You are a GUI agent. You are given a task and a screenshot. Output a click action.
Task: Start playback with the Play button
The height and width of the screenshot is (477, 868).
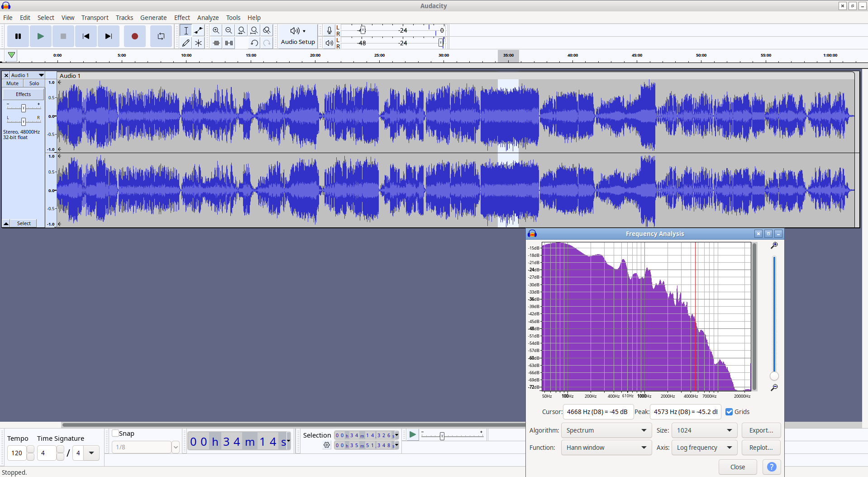(x=41, y=36)
